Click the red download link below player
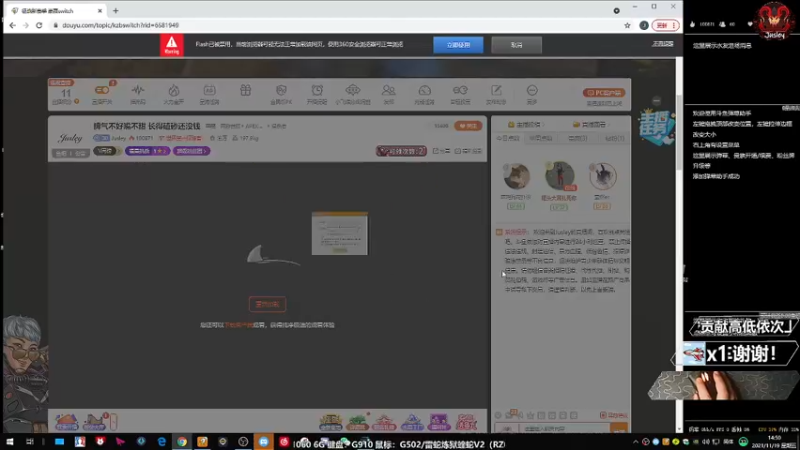 point(238,325)
